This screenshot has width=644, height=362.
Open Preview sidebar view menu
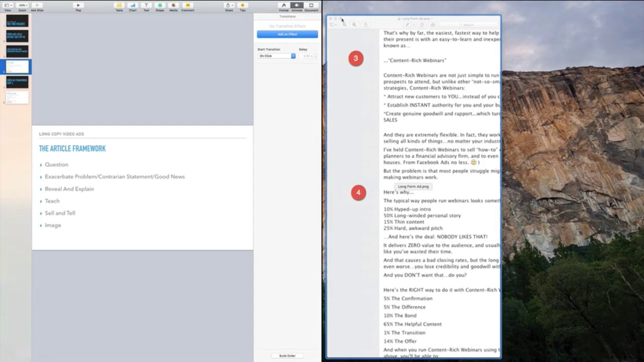tap(333, 25)
